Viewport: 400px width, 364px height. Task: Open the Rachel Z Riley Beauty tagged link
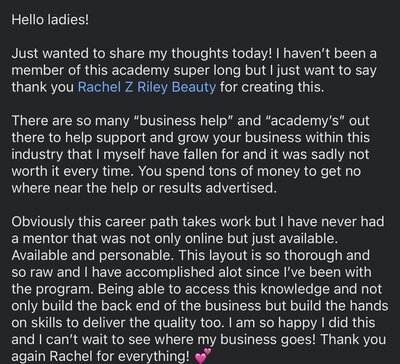[147, 87]
